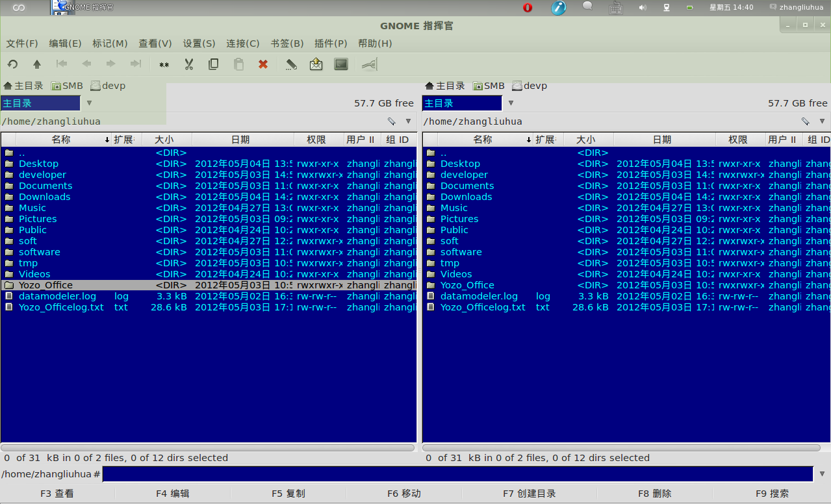Image resolution: width=831 pixels, height=504 pixels.
Task: Expand the command line history dropdown
Action: click(x=821, y=473)
